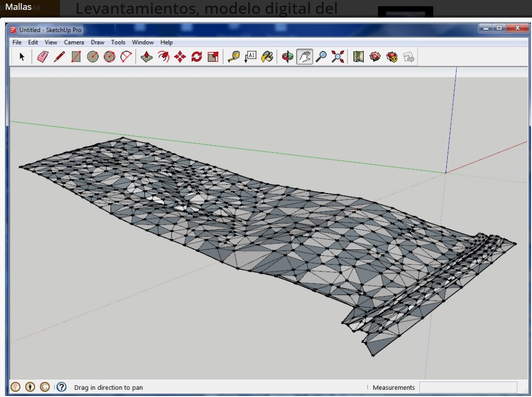Select the Arc tool
Viewport: 532px width, 397px height.
126,57
